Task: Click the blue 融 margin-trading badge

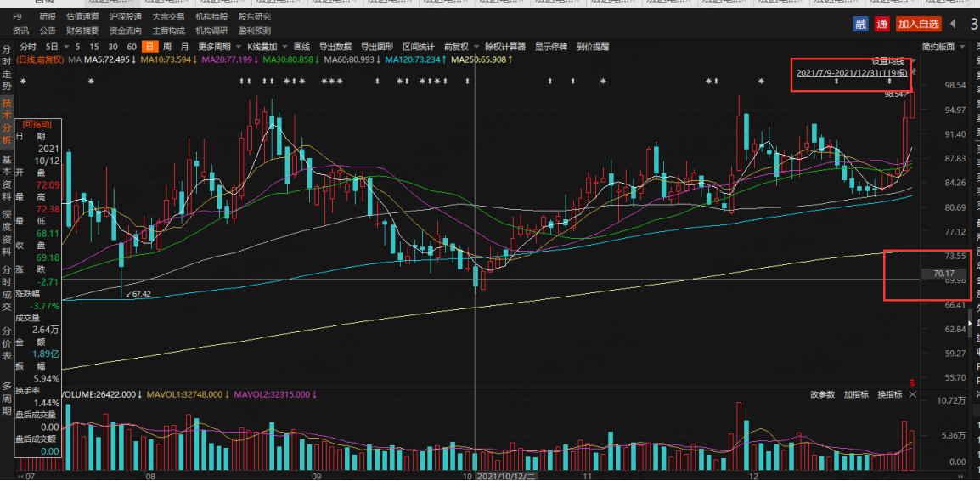Action: [861, 25]
